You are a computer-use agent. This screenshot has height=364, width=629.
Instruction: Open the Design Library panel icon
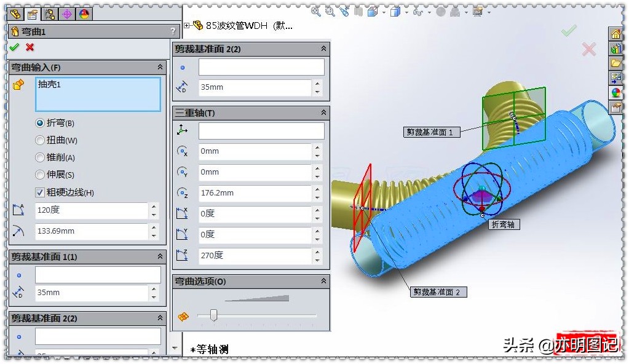(619, 48)
